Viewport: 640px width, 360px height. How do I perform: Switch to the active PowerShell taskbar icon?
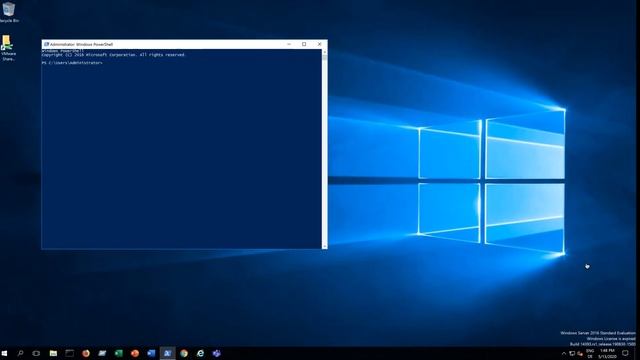167,353
